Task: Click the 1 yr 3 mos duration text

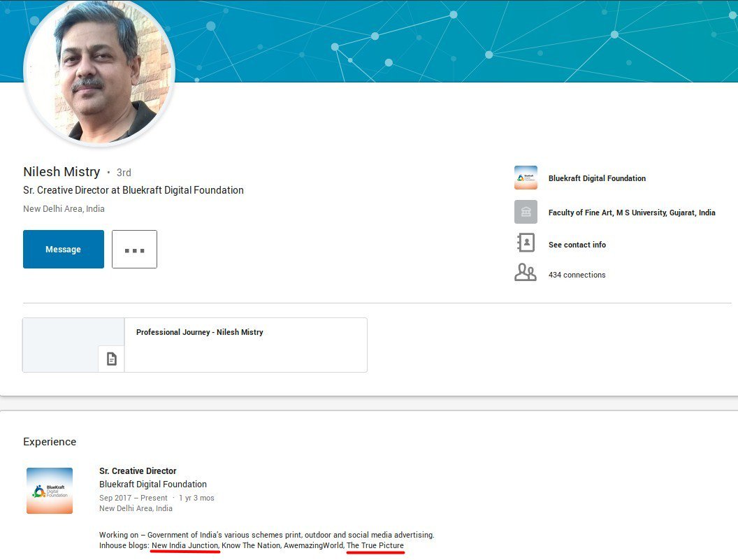Action: pos(196,498)
